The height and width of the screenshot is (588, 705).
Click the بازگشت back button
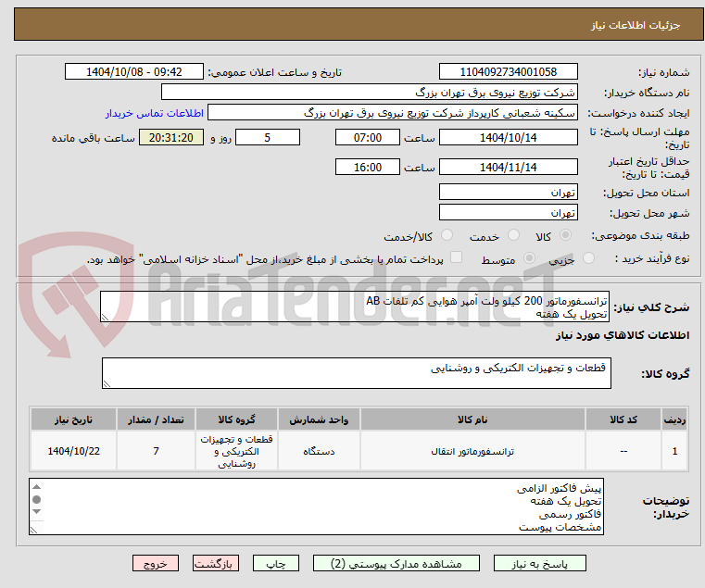[x=216, y=563]
